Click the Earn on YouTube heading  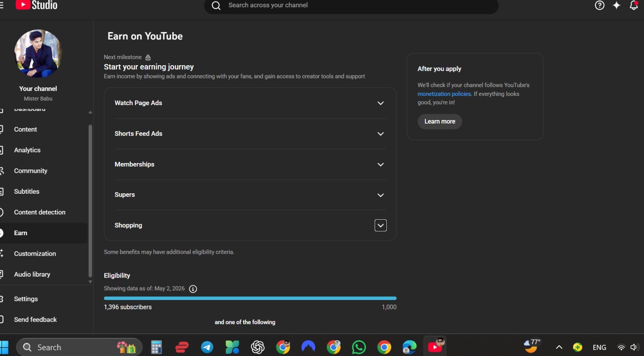(145, 36)
